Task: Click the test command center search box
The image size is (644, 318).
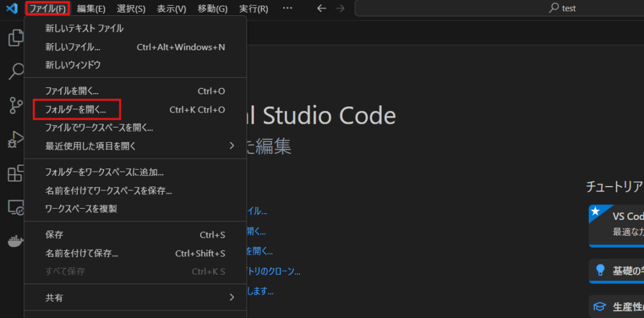Action: [499, 9]
